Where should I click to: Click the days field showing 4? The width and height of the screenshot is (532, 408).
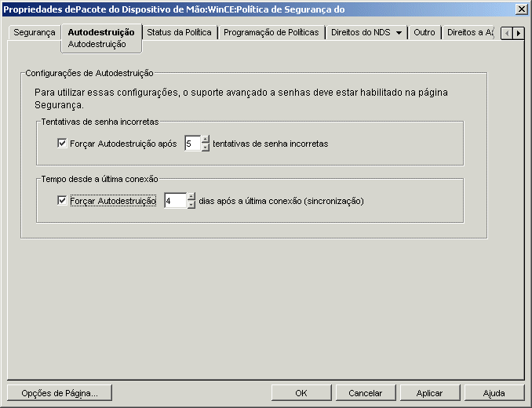click(x=175, y=201)
